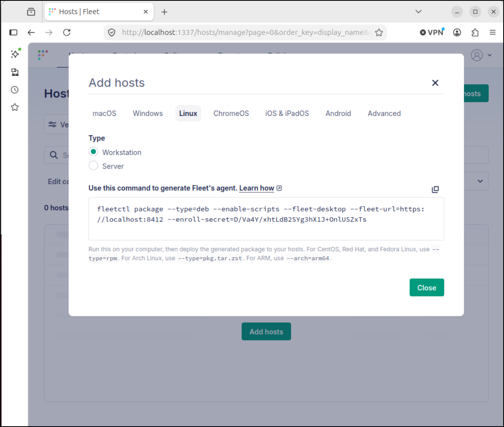Click the Fleet logo in the header
The height and width of the screenshot is (427, 504).
tap(43, 55)
